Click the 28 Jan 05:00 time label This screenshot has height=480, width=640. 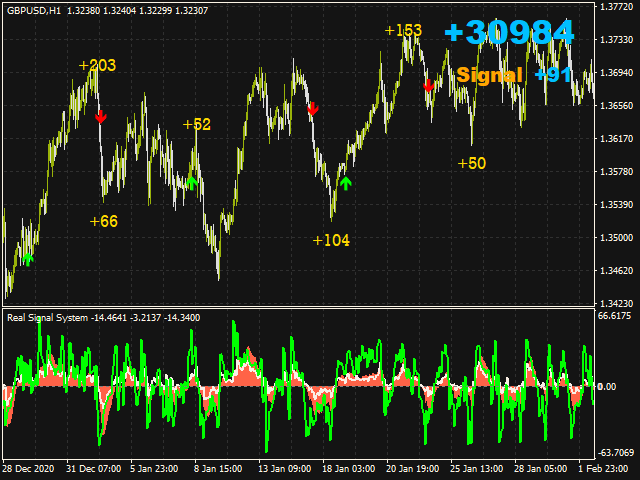[x=540, y=469]
